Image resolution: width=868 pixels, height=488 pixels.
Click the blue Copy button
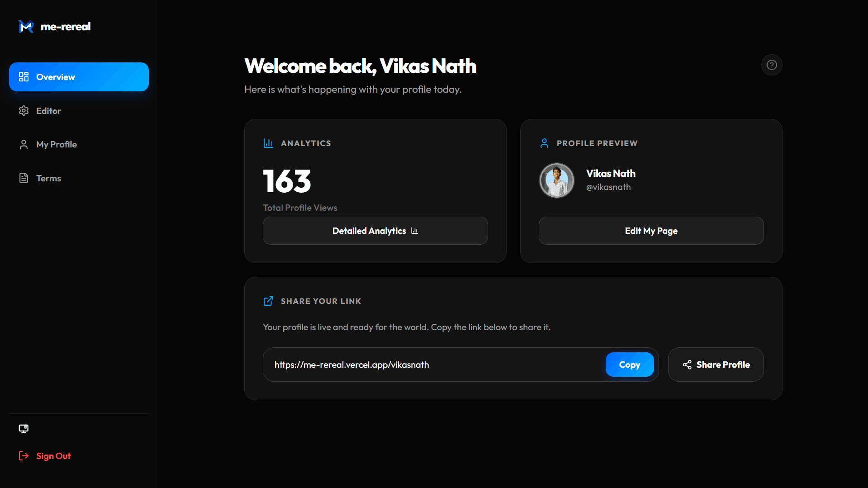tap(629, 365)
